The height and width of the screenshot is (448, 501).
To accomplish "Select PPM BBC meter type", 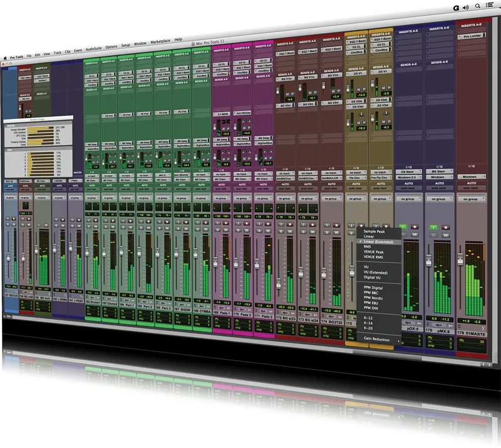I will 371,293.
